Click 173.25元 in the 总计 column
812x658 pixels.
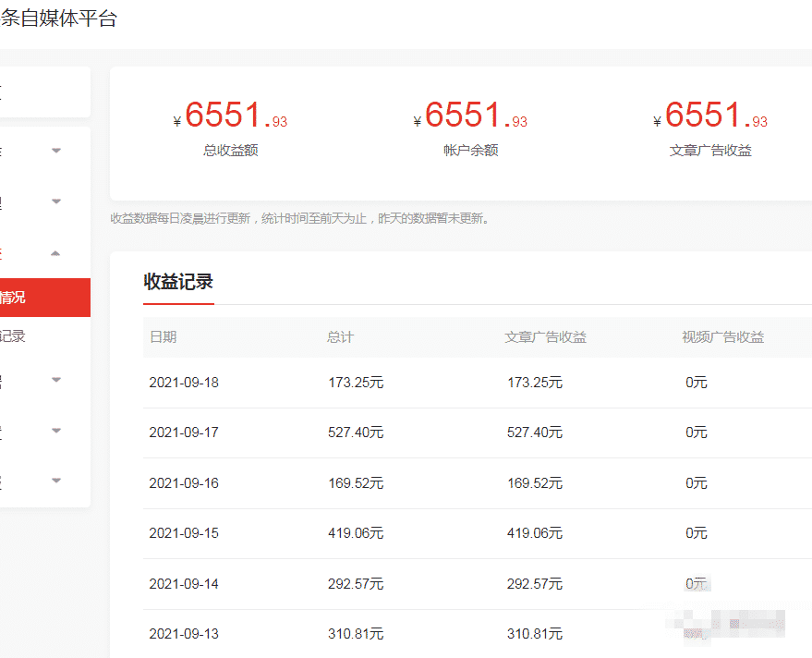click(356, 383)
